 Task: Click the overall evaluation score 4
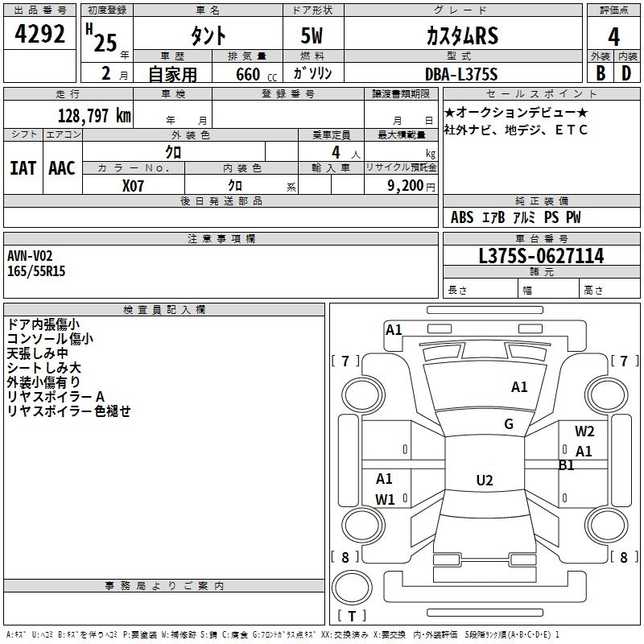[x=613, y=36]
